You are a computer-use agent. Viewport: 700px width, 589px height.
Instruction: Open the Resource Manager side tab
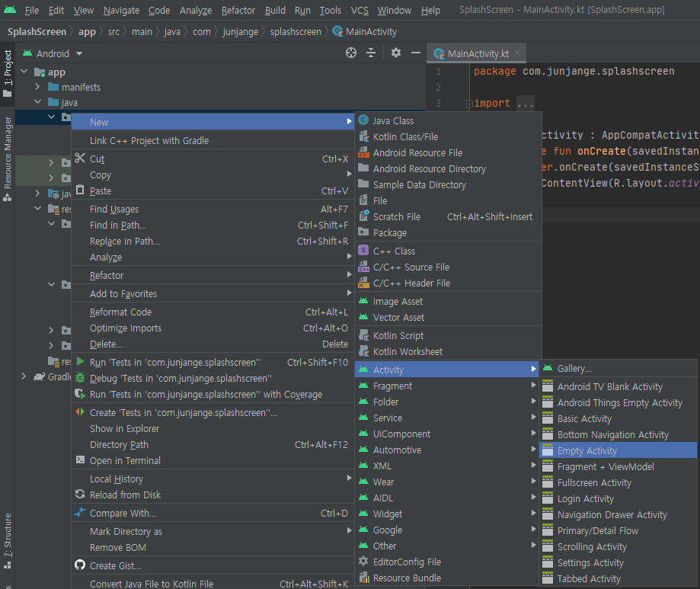pyautogui.click(x=8, y=159)
